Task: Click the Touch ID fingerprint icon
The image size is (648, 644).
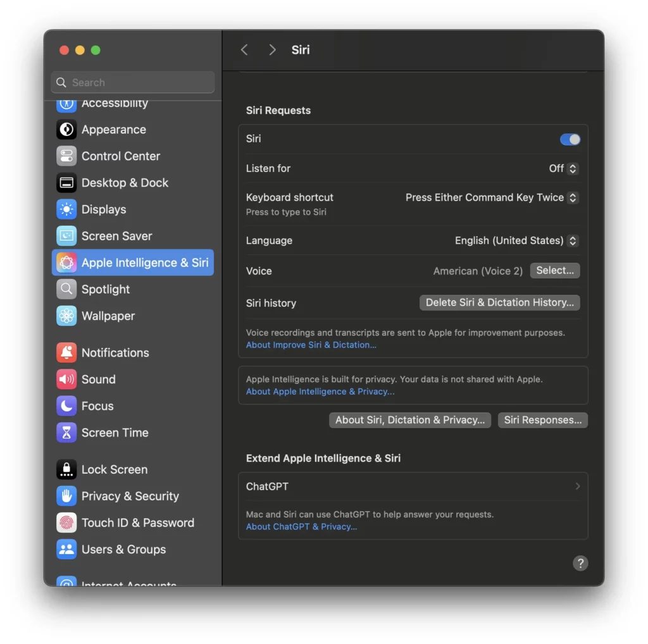Action: pos(66,523)
